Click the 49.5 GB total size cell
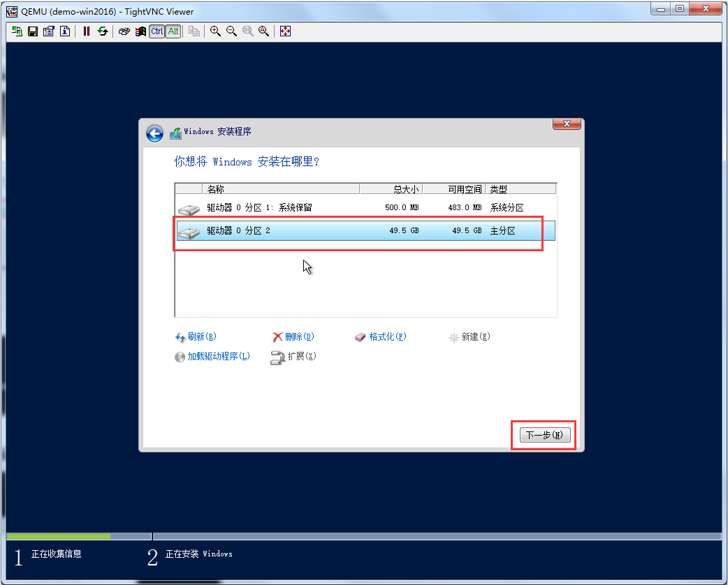728x585 pixels. [404, 230]
